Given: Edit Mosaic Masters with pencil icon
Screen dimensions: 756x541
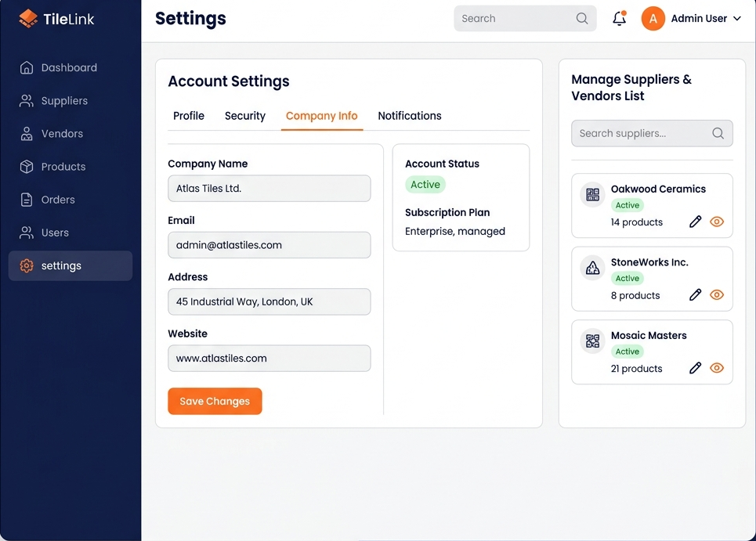Looking at the screenshot, I should click(695, 368).
